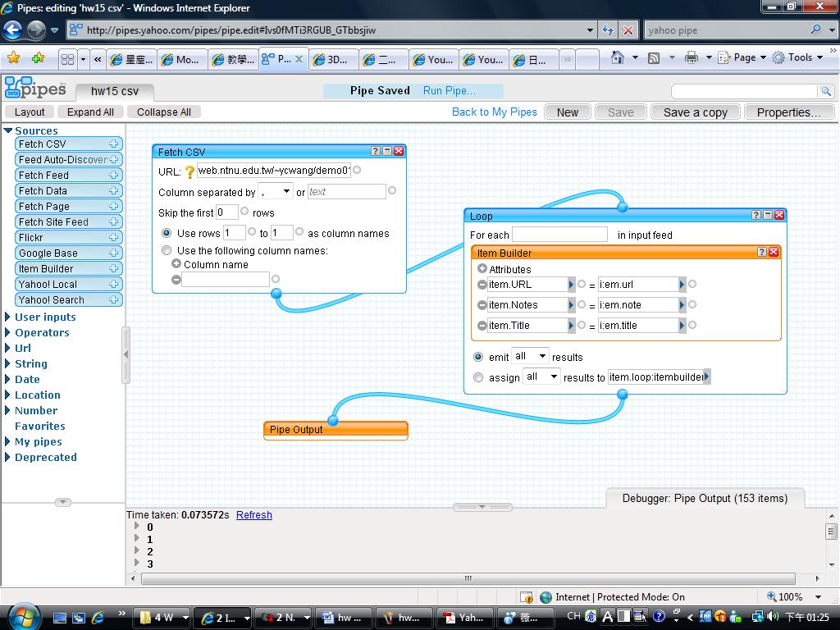This screenshot has width=840, height=630.
Task: Delete the Item Builder submodule
Action: 774,252
